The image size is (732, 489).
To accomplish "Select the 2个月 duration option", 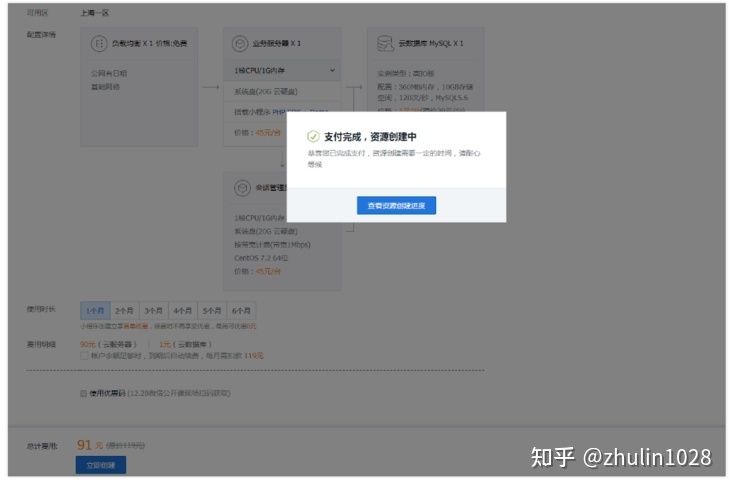I will click(124, 311).
